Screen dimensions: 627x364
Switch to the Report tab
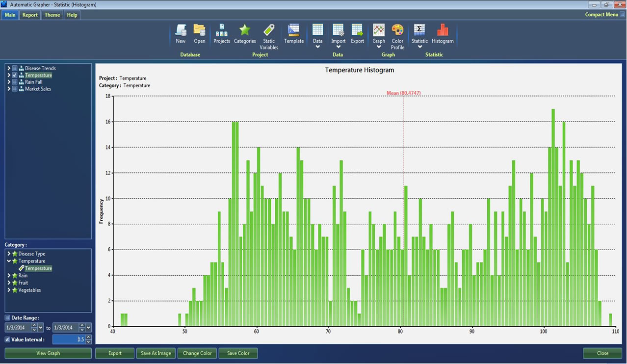(30, 15)
